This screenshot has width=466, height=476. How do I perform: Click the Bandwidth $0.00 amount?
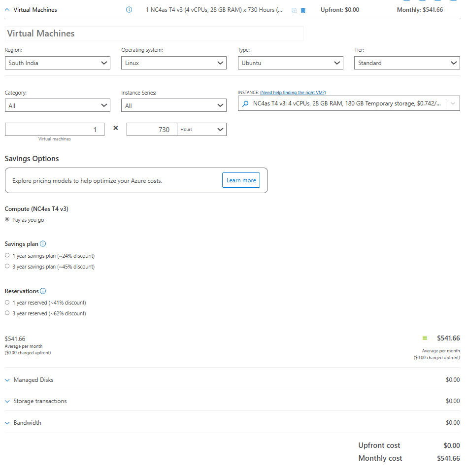(453, 423)
